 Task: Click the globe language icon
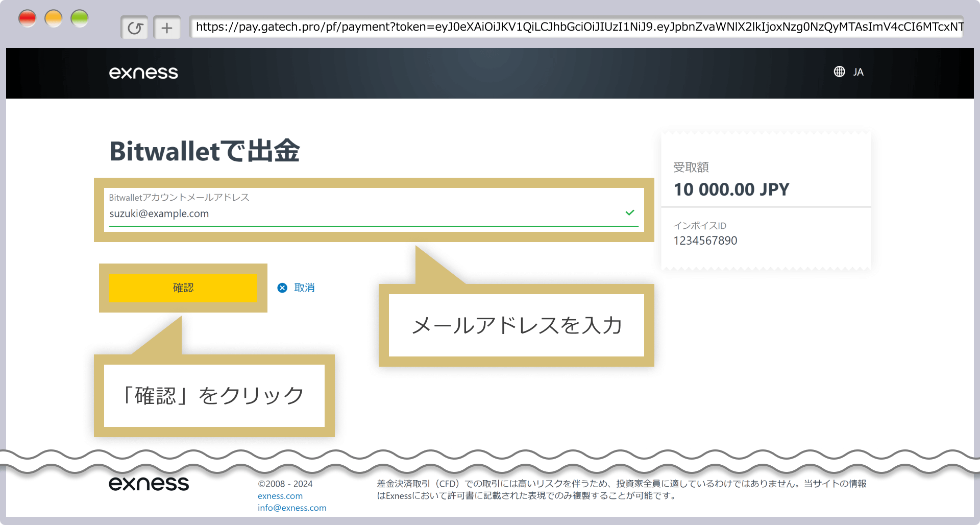click(839, 71)
